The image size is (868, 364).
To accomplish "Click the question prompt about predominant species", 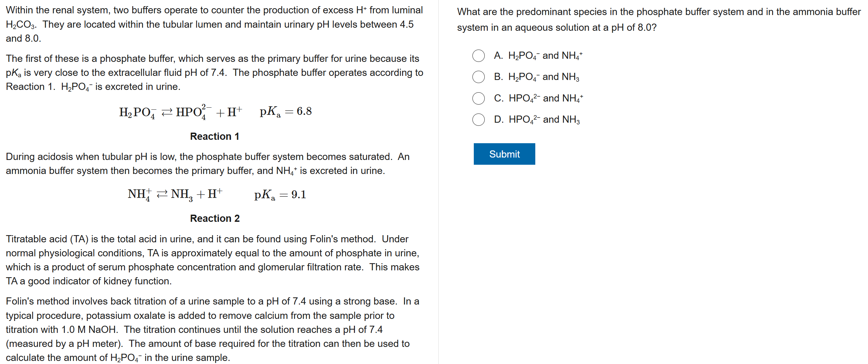I will click(x=658, y=19).
